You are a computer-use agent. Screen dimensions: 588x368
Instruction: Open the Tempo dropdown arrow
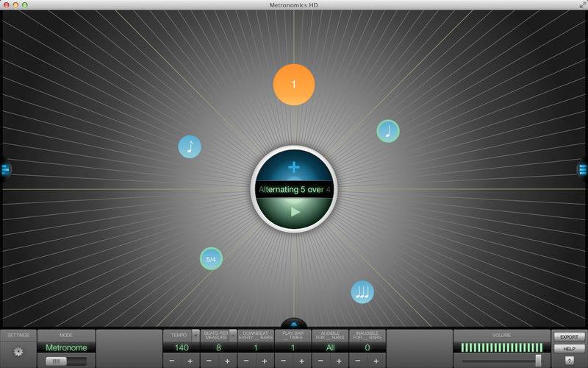196,336
